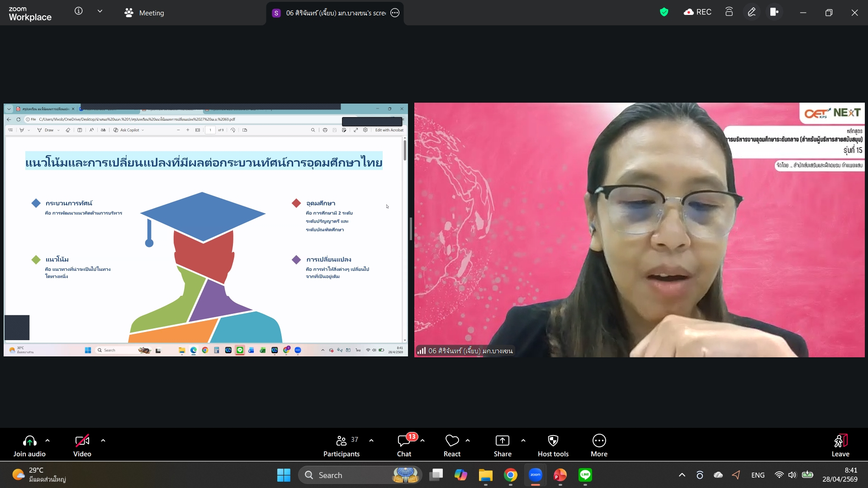Click the Share screen icon
The height and width of the screenshot is (488, 868).
click(x=502, y=441)
